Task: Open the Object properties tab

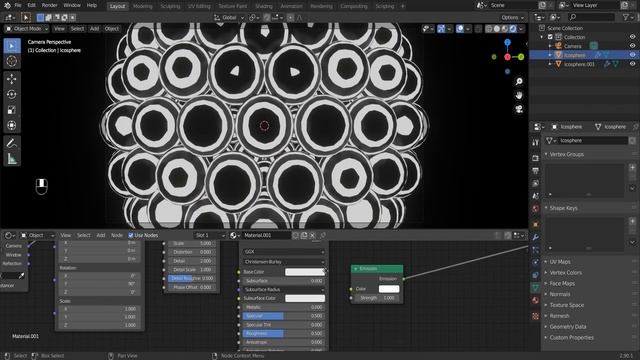Action: coord(536,224)
